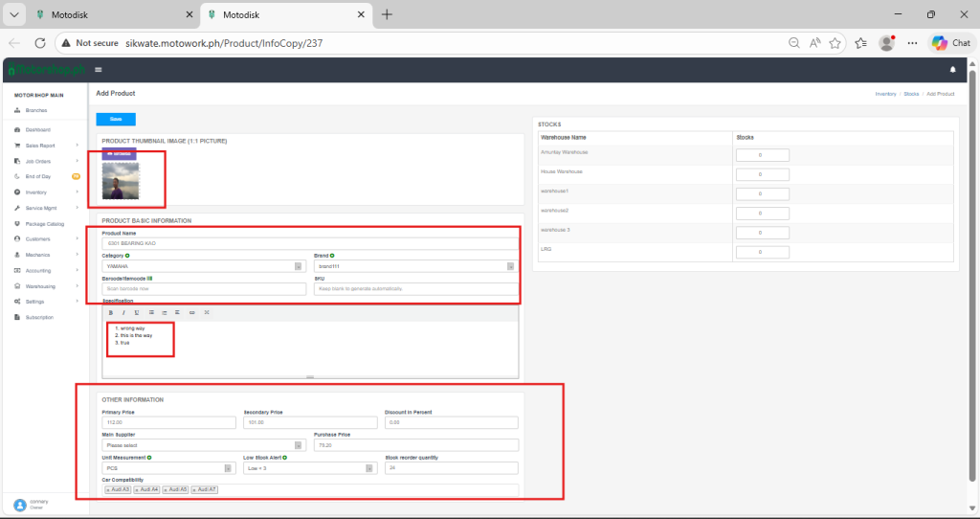Click the green plus next to Brand

331,256
